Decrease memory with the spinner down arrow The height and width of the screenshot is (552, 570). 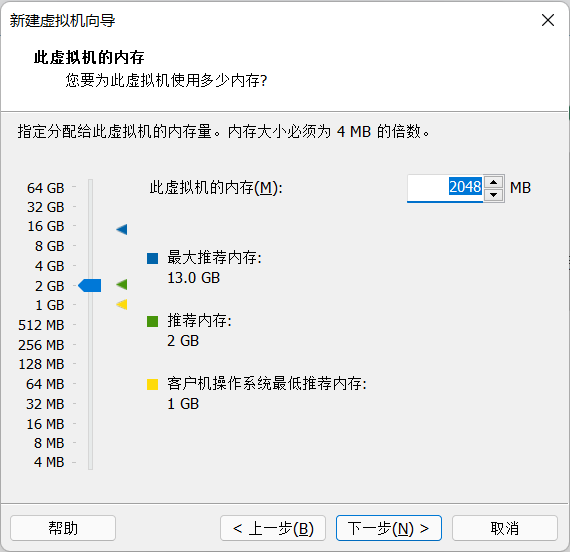(x=493, y=195)
